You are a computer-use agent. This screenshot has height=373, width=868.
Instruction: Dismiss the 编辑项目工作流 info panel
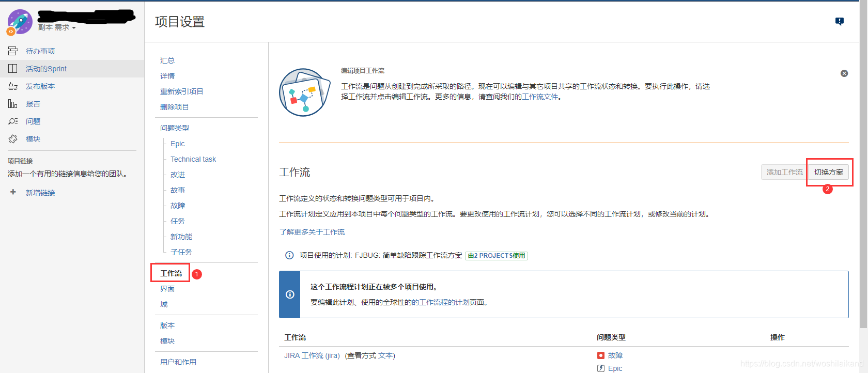844,73
